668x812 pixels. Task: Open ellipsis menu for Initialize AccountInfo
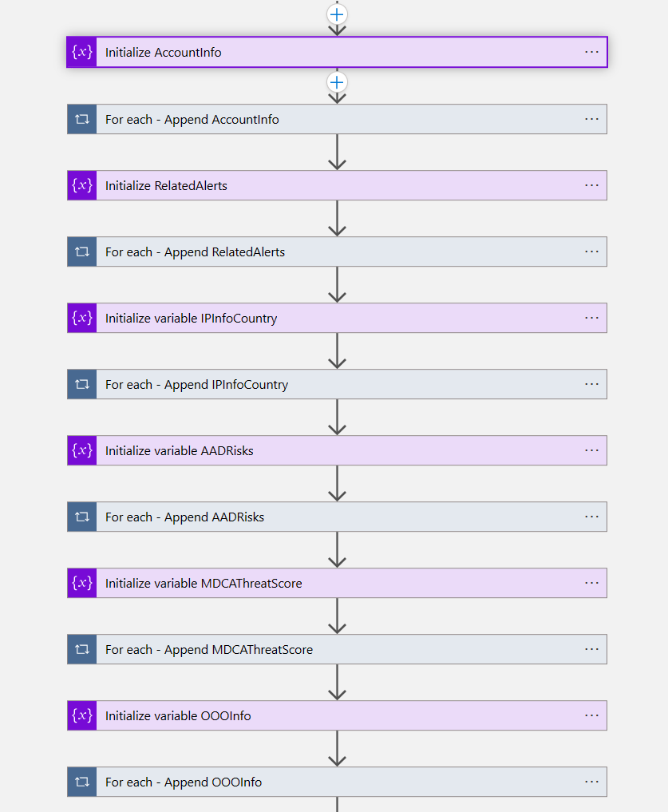591,52
